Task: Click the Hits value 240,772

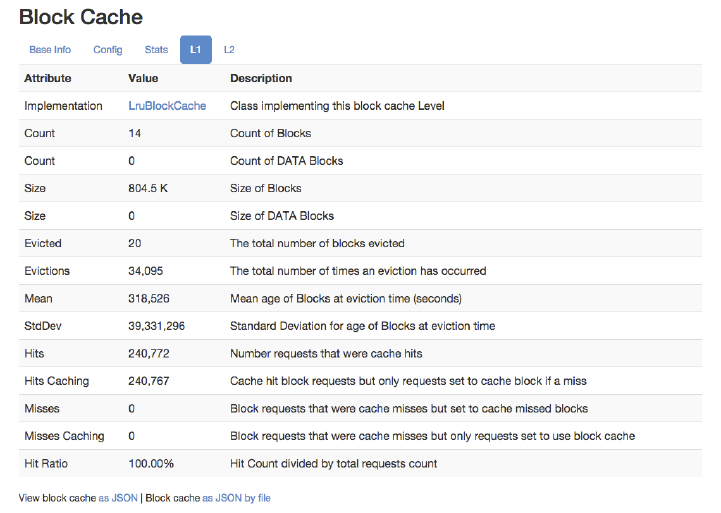Action: point(153,353)
